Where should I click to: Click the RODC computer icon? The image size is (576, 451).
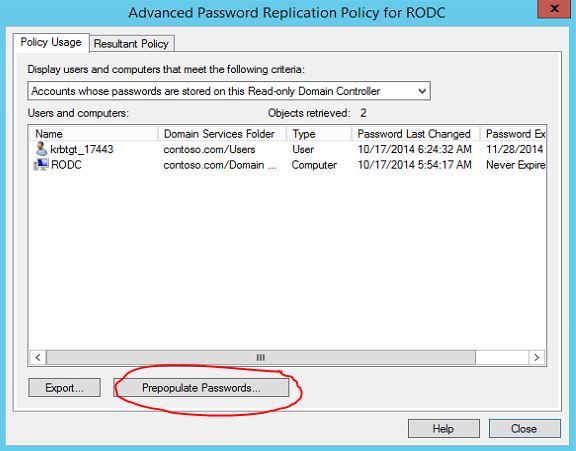click(x=41, y=165)
